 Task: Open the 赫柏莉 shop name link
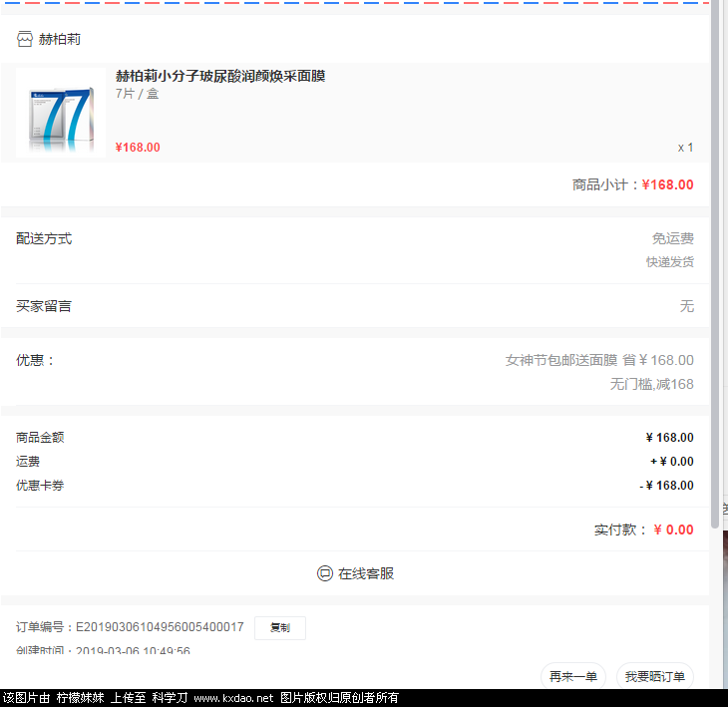tap(60, 39)
